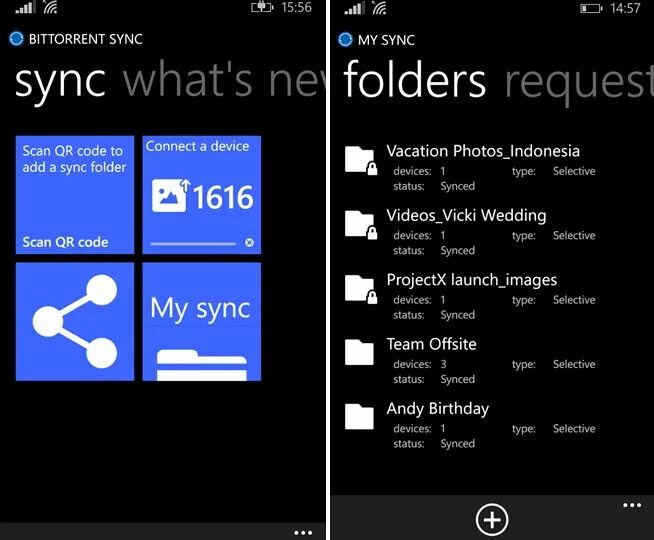Tap the Selective type of Team Offsite
Image resolution: width=654 pixels, height=540 pixels.
574,364
